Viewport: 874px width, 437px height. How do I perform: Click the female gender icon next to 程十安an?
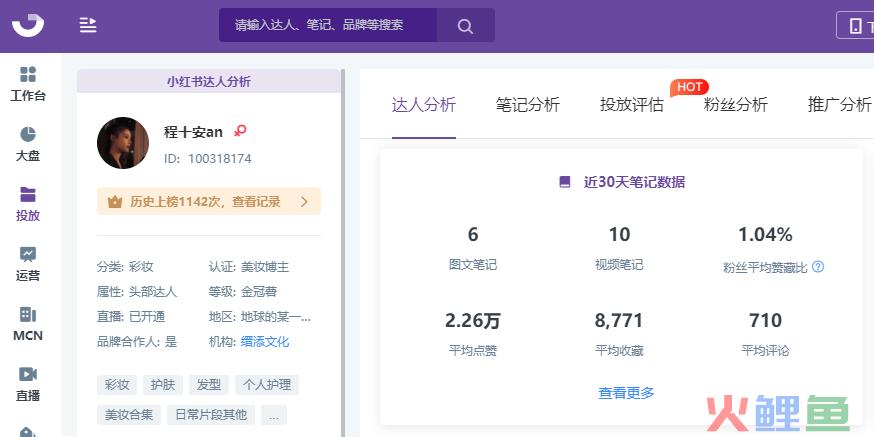pyautogui.click(x=240, y=131)
